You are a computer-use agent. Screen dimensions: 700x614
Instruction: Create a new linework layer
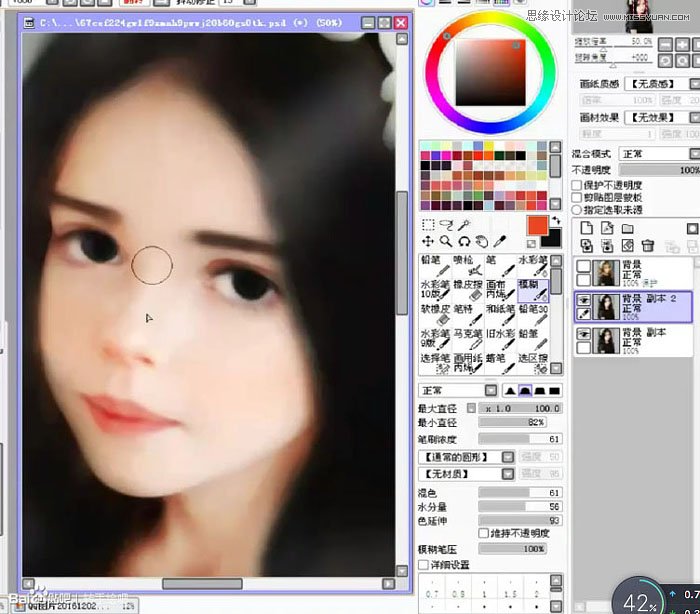coord(607,228)
